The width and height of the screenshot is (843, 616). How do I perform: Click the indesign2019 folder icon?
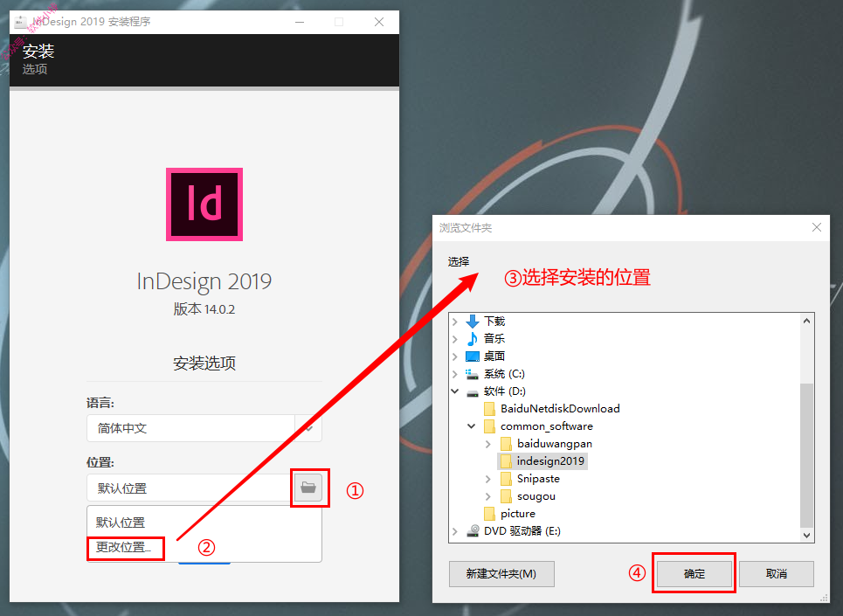coord(506,461)
